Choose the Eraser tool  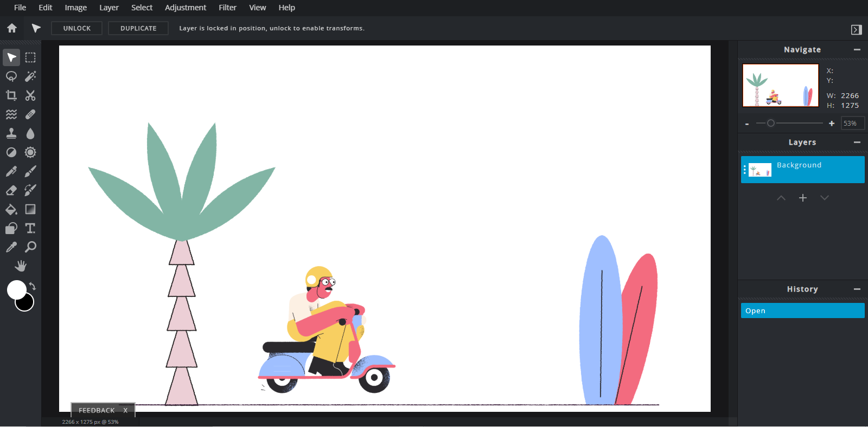point(11,190)
